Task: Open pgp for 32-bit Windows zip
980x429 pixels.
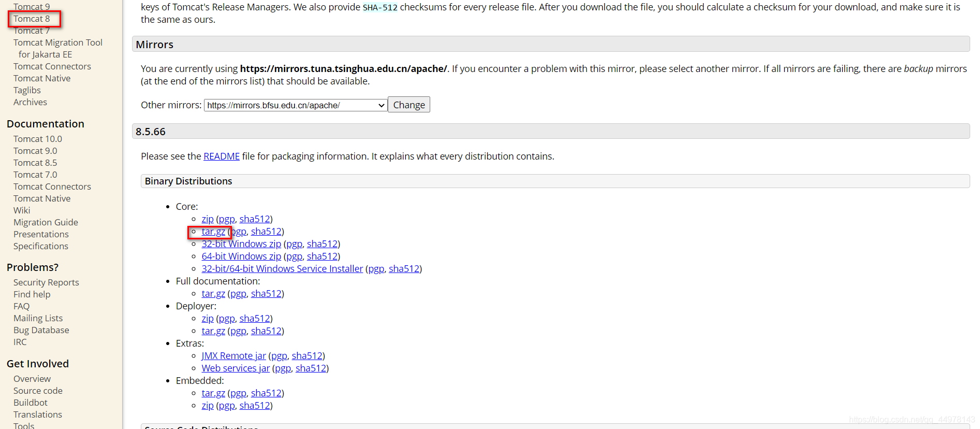Action: [295, 244]
